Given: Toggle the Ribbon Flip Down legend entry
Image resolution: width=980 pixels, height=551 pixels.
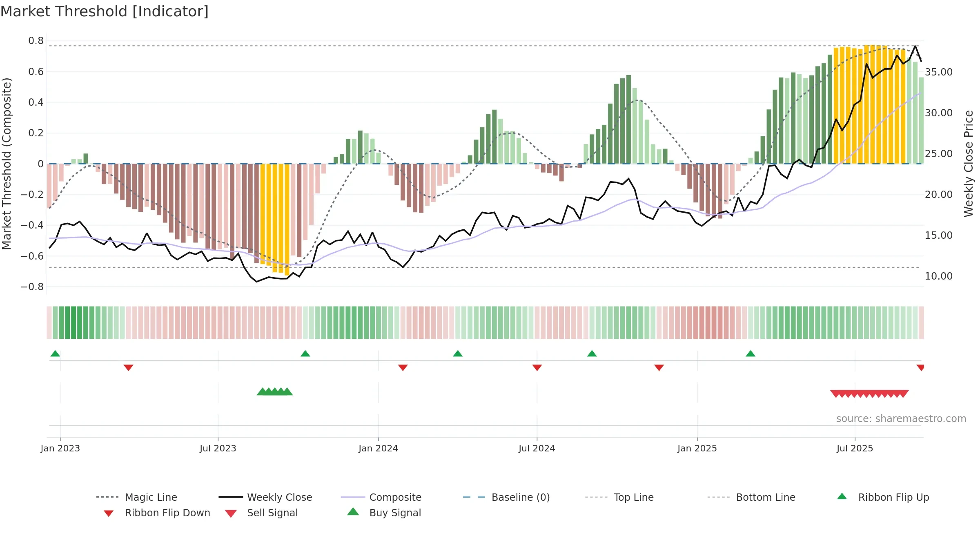Looking at the screenshot, I should tap(157, 513).
